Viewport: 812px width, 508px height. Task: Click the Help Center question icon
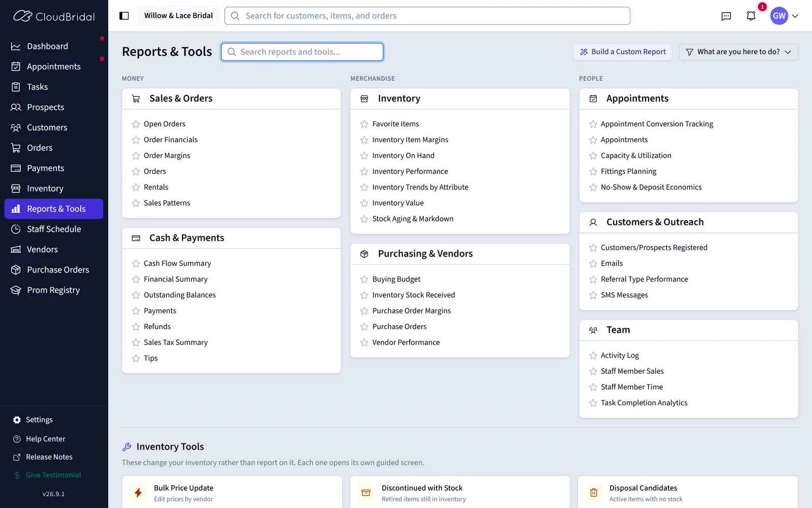tap(17, 439)
